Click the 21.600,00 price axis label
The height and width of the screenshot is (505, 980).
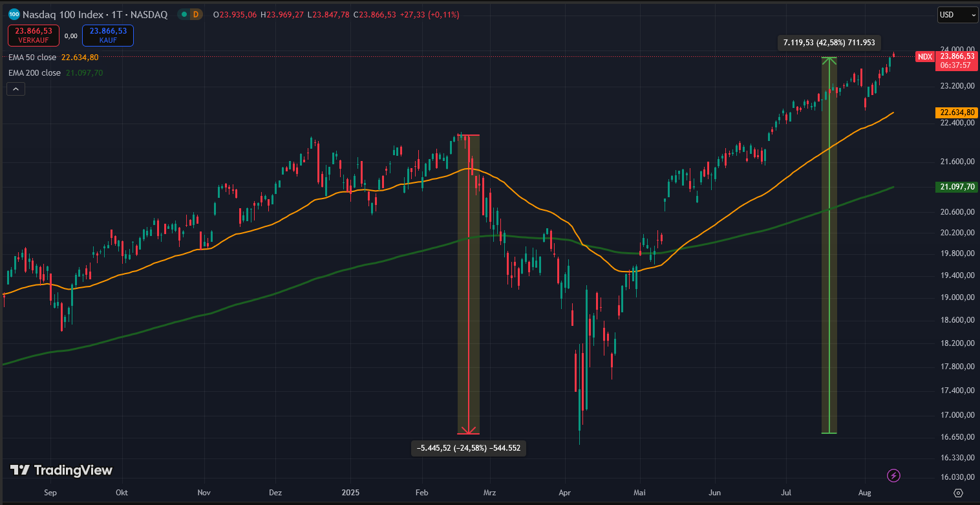[x=956, y=162]
